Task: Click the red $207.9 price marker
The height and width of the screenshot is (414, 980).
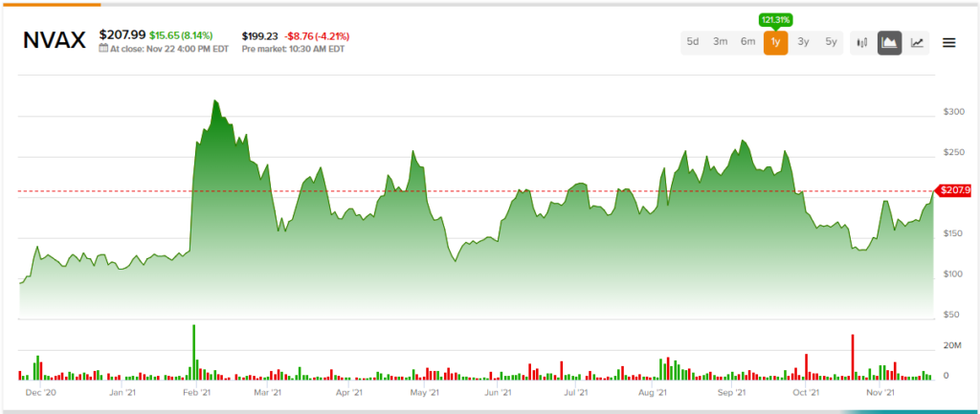Action: [x=953, y=191]
